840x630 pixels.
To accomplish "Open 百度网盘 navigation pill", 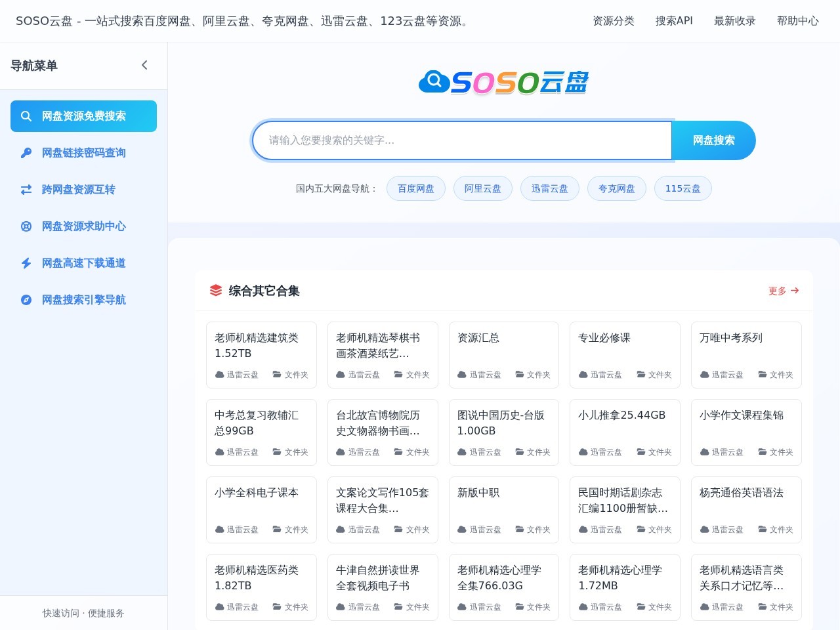I will point(416,188).
